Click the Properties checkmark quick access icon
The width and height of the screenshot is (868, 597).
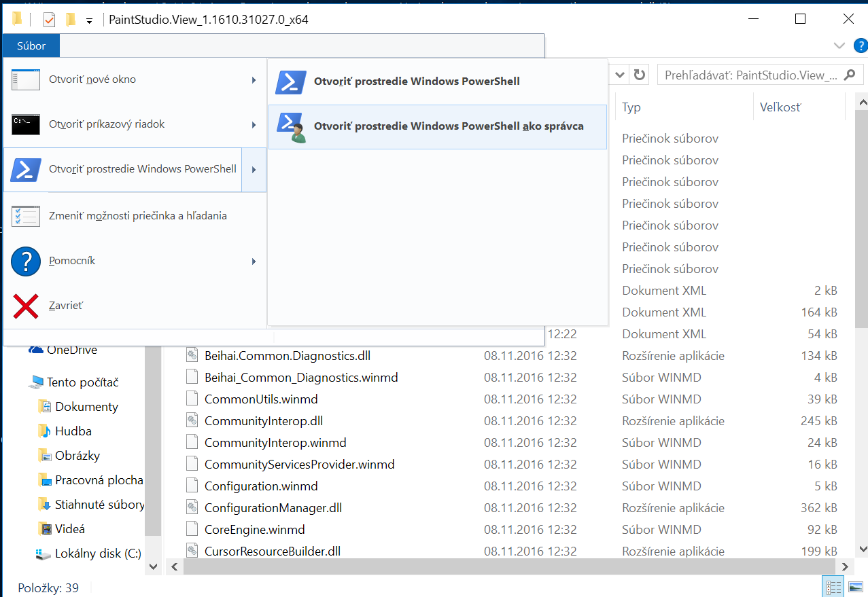[x=49, y=20]
